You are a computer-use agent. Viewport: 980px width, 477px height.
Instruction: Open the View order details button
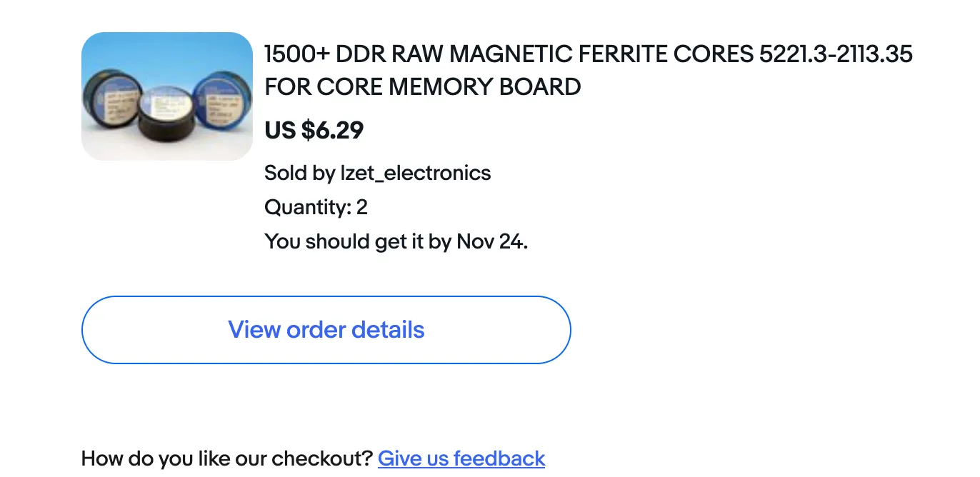point(326,330)
